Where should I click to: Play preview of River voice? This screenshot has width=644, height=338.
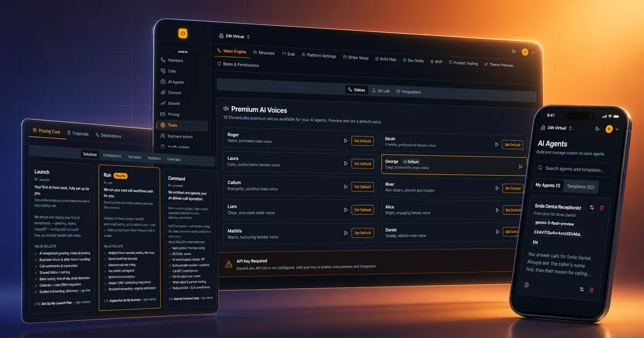(x=496, y=188)
